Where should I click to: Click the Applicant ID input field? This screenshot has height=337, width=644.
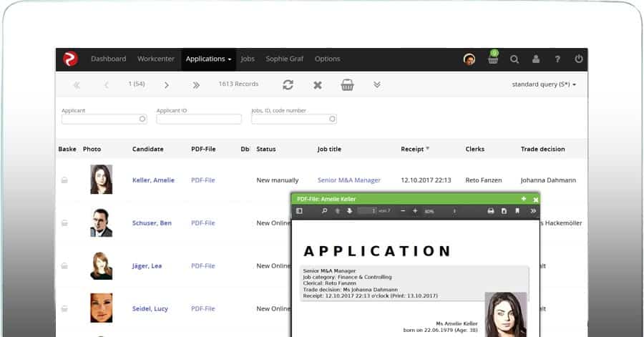[x=199, y=119]
